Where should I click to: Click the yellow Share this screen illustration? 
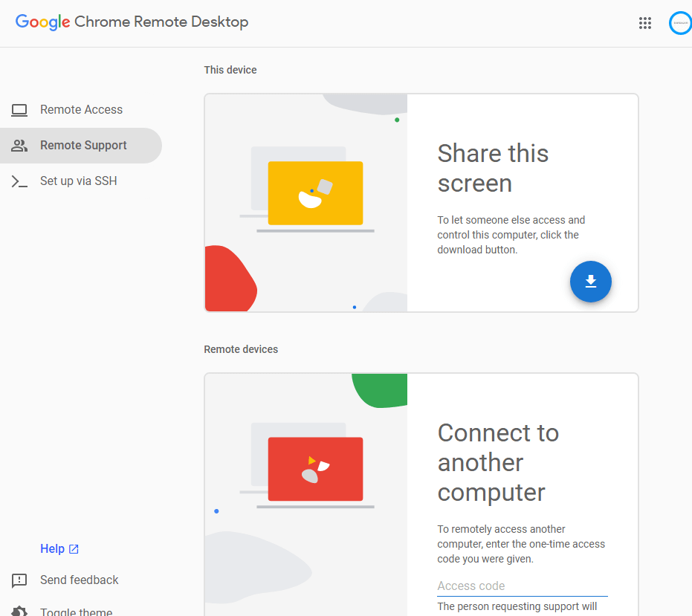(x=315, y=193)
